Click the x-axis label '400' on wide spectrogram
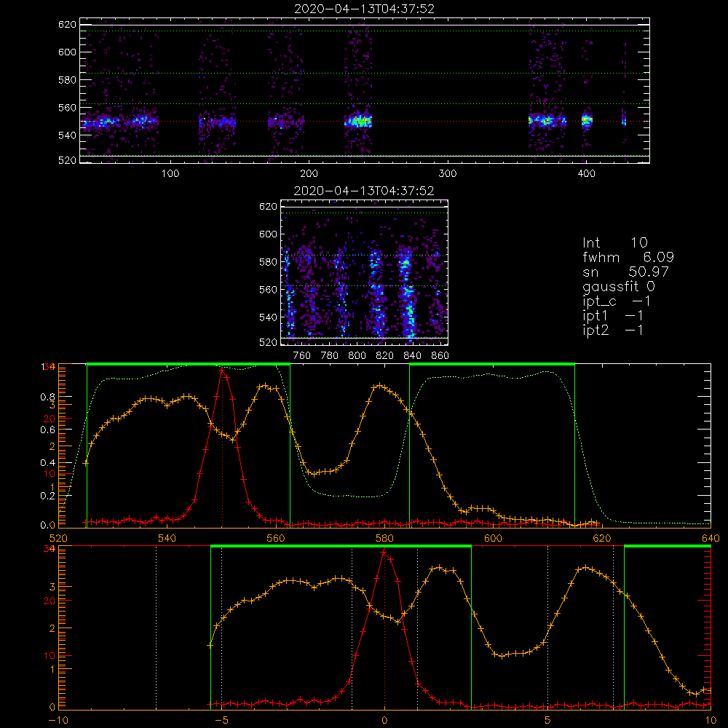The width and height of the screenshot is (728, 728). click(x=586, y=173)
